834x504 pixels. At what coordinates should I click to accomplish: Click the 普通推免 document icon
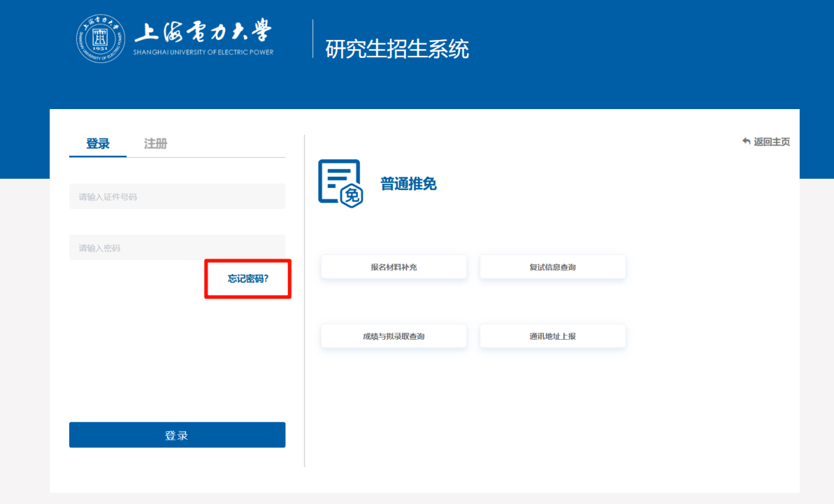[x=340, y=183]
